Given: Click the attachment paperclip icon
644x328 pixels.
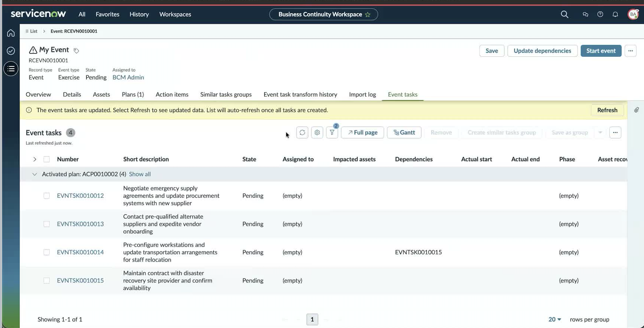Looking at the screenshot, I should [636, 110].
